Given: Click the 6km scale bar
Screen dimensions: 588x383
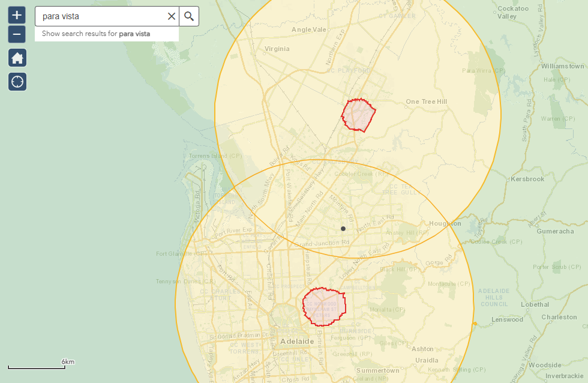Looking at the screenshot, I should coord(41,365).
